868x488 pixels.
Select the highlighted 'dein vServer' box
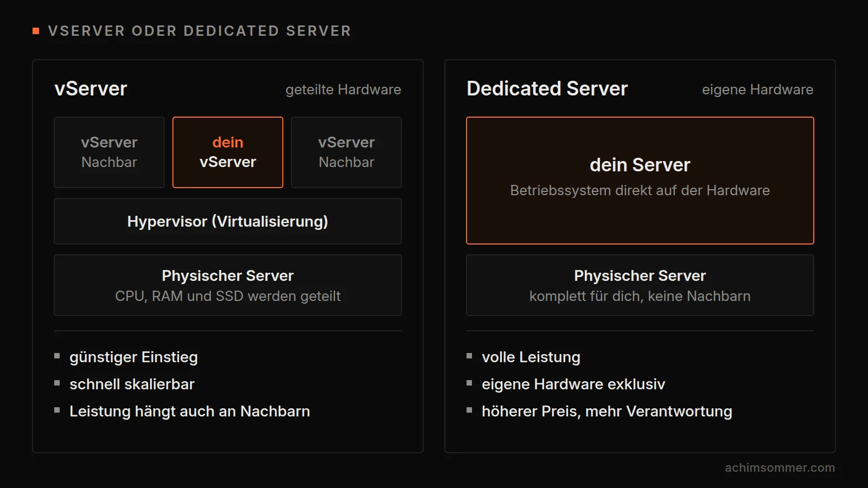pos(228,152)
